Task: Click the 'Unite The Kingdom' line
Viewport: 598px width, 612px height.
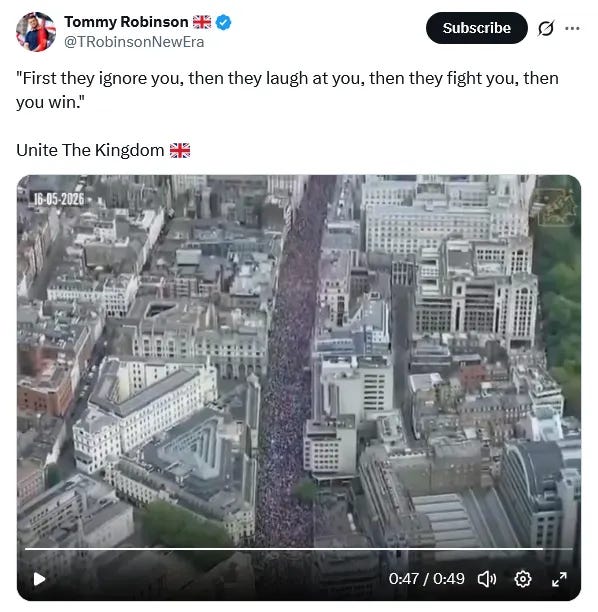Action: pos(103,150)
